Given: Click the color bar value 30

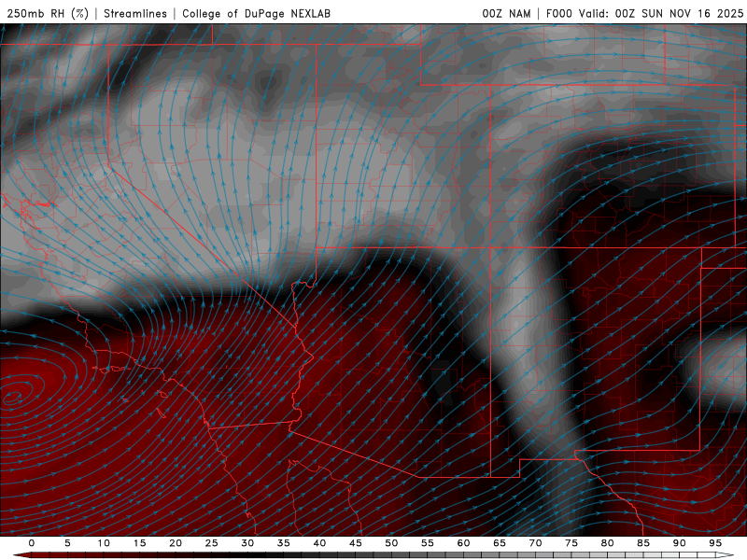Looking at the screenshot, I should click(247, 543).
